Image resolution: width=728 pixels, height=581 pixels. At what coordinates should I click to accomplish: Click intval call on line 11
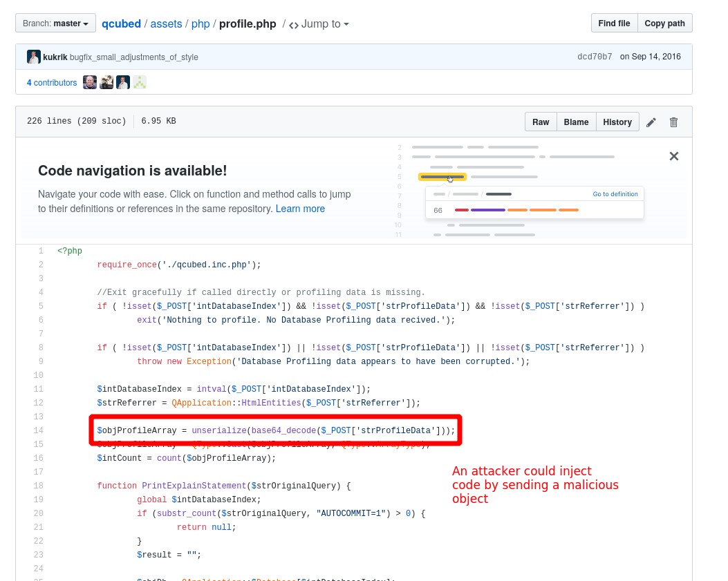212,389
